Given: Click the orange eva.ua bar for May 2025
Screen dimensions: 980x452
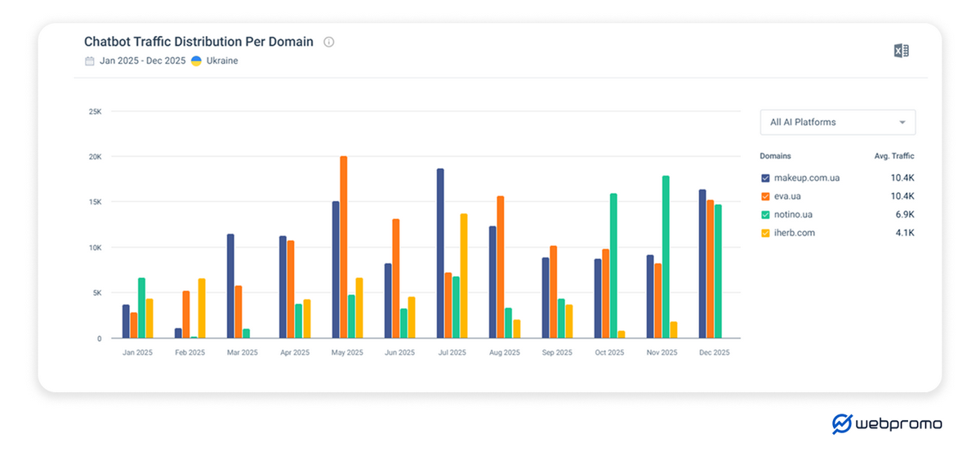Looking at the screenshot, I should (344, 247).
